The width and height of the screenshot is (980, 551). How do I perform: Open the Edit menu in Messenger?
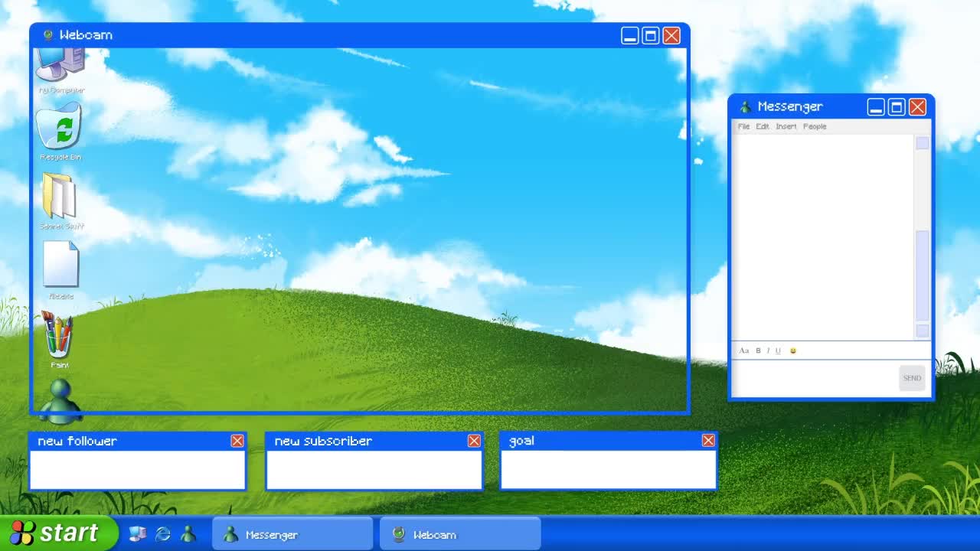[763, 127]
